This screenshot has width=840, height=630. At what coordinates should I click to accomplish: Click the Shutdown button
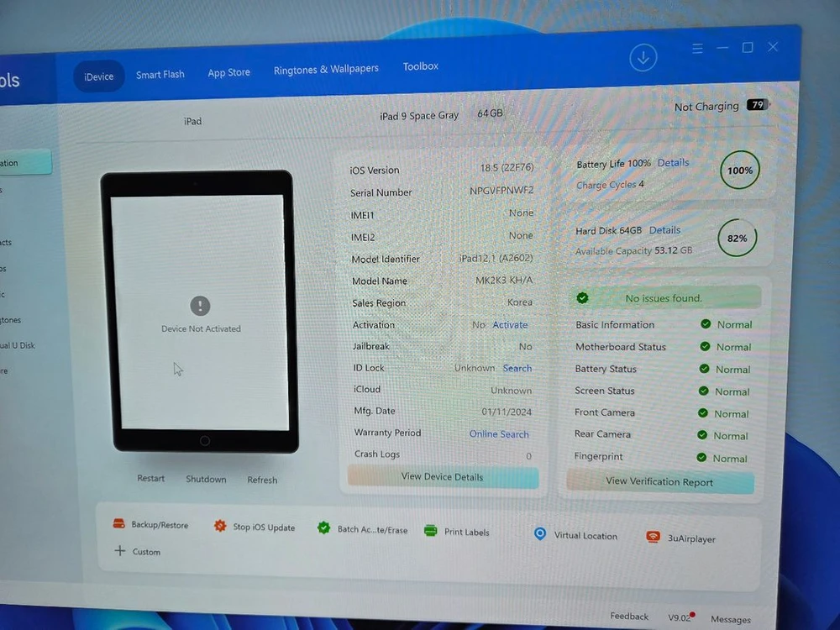[x=206, y=479]
